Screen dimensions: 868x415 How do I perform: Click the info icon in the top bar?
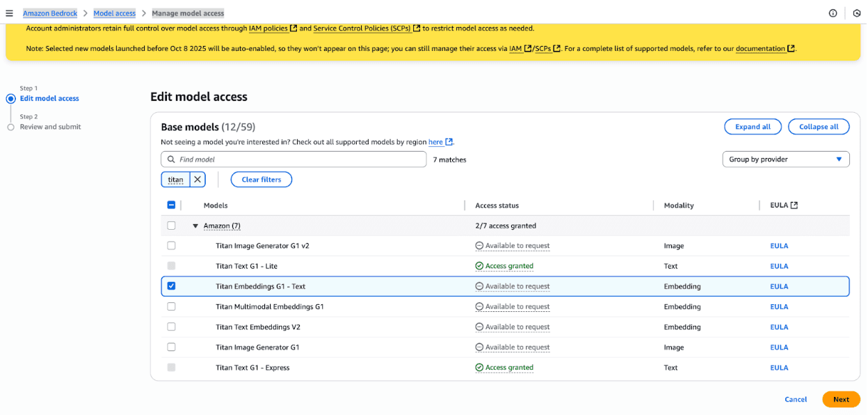(833, 13)
